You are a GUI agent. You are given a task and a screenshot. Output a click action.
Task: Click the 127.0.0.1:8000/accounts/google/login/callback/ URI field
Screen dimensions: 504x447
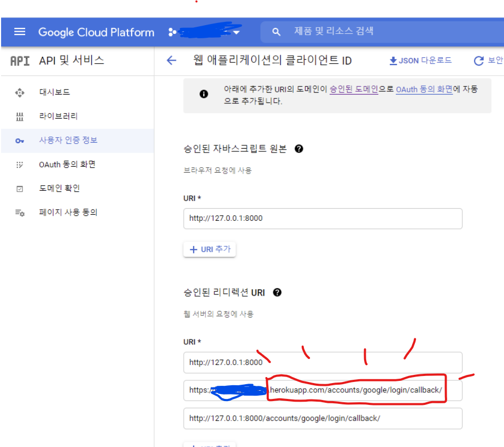pyautogui.click(x=323, y=419)
